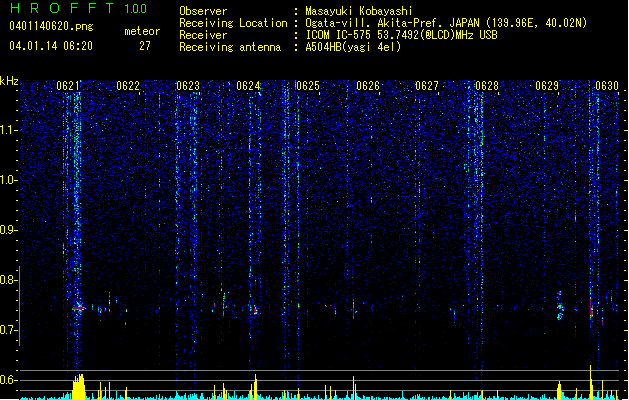Click the 'Receiver' field label
Viewport: 629px width, 400px height.
pos(203,35)
